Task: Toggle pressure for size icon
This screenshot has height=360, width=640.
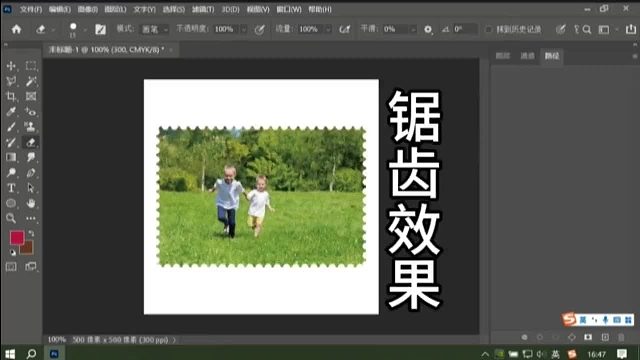Action: [x=561, y=29]
